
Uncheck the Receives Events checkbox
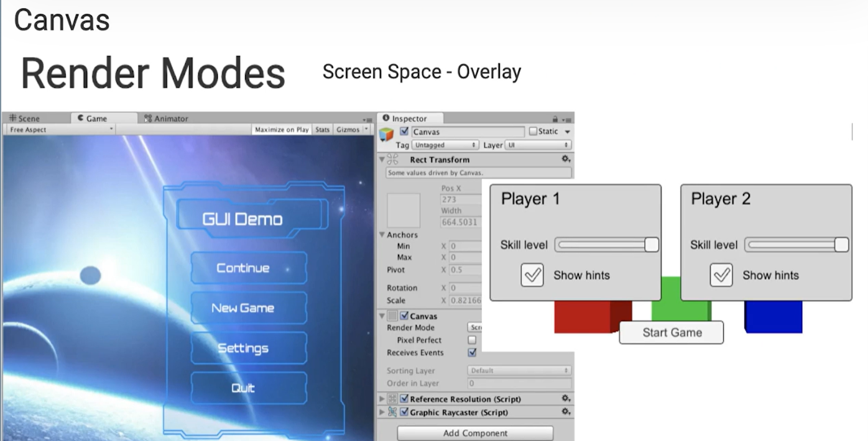(472, 353)
